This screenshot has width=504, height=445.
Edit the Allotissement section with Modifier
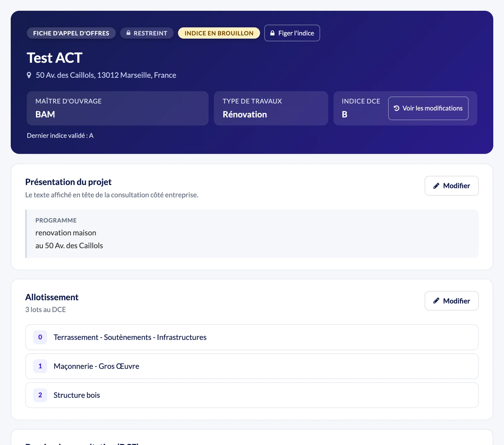click(451, 301)
